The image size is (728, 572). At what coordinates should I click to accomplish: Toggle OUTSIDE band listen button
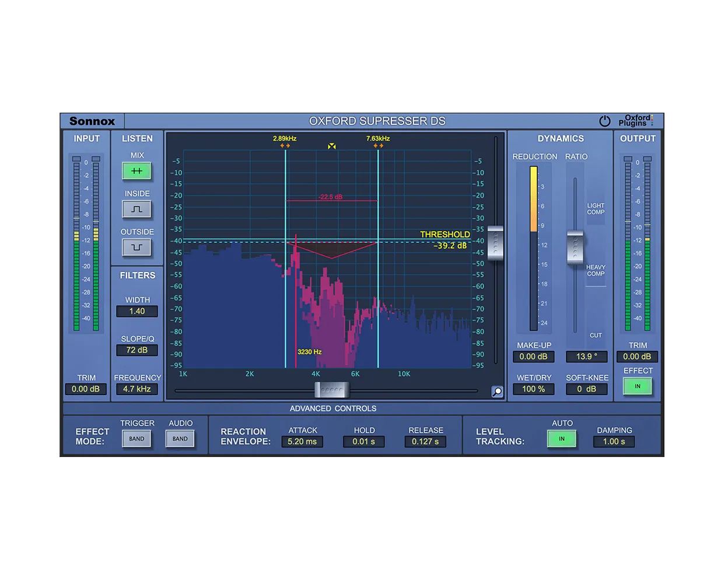(136, 247)
